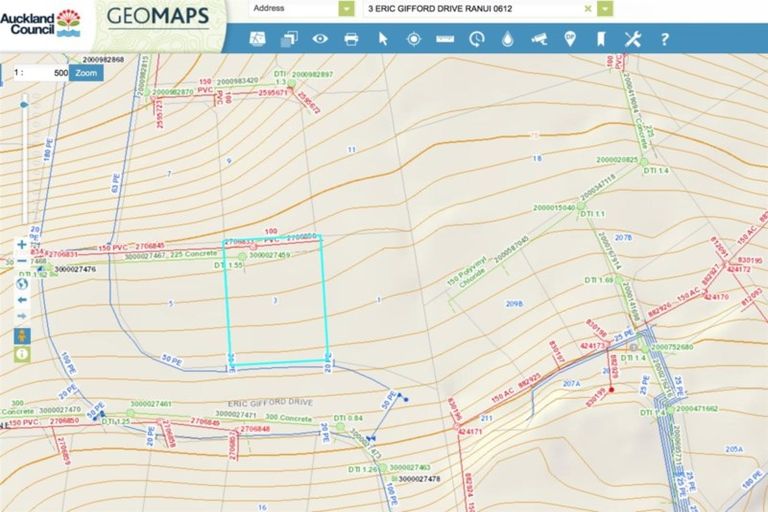Screen dimensions: 768x512
Task: Click the vertical zoom slider handle
Action: 23,101
